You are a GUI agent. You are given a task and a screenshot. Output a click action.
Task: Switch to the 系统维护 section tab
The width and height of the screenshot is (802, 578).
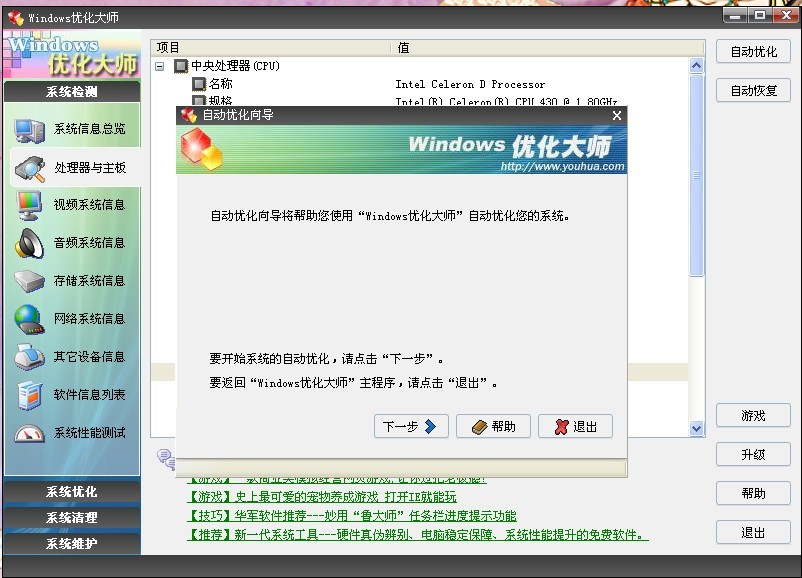pos(72,543)
